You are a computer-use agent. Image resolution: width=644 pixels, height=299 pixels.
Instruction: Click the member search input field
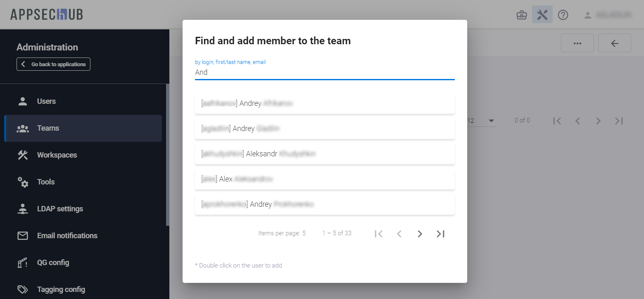[324, 72]
